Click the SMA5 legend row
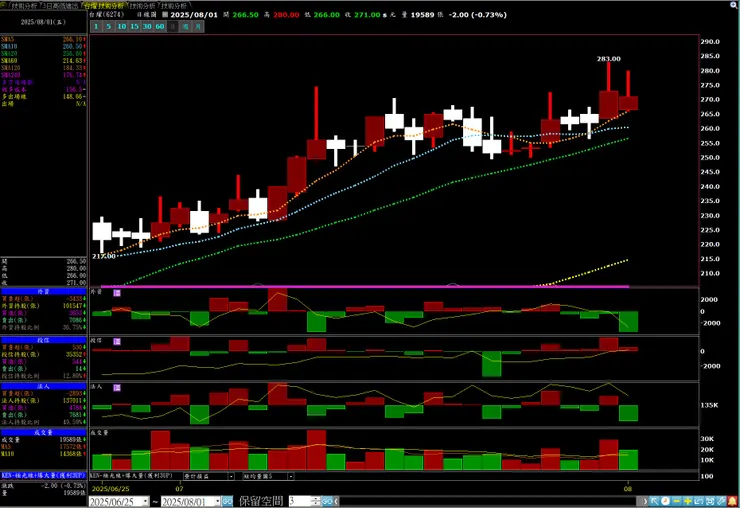The height and width of the screenshot is (508, 740). tap(43, 40)
